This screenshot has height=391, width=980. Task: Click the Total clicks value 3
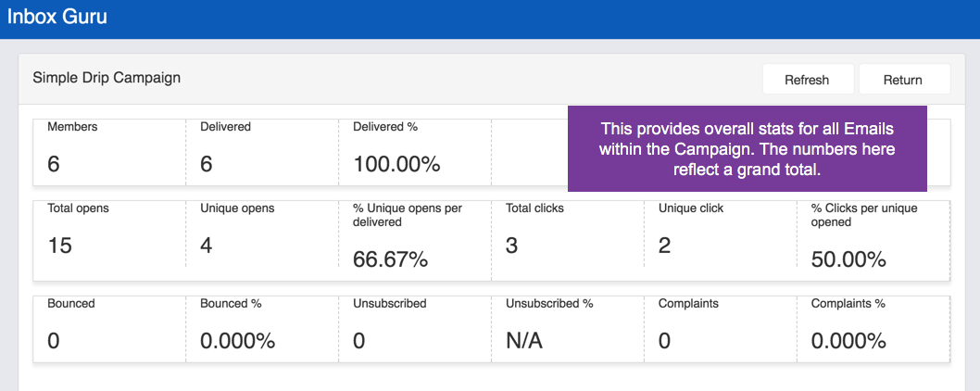(512, 246)
